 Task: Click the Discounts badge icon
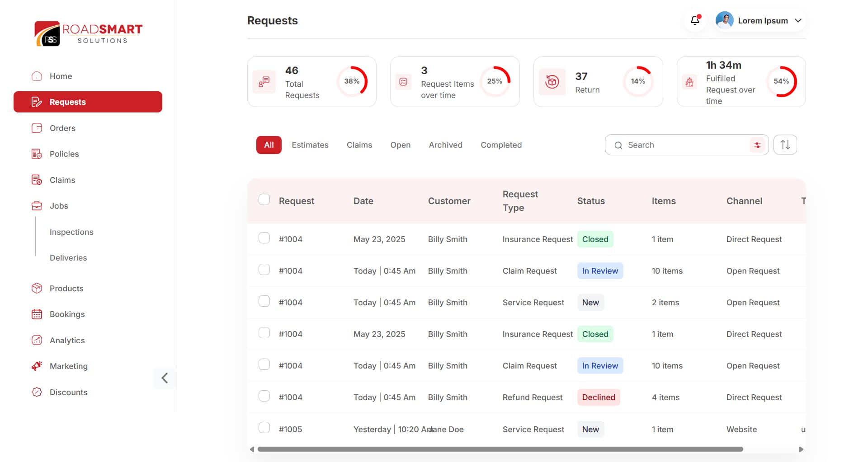(x=37, y=392)
